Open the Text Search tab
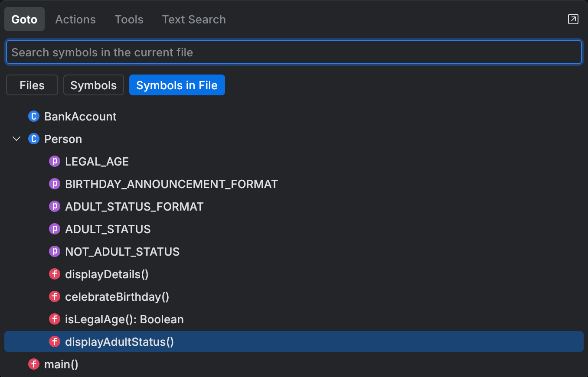This screenshot has width=588, height=377. click(x=194, y=19)
